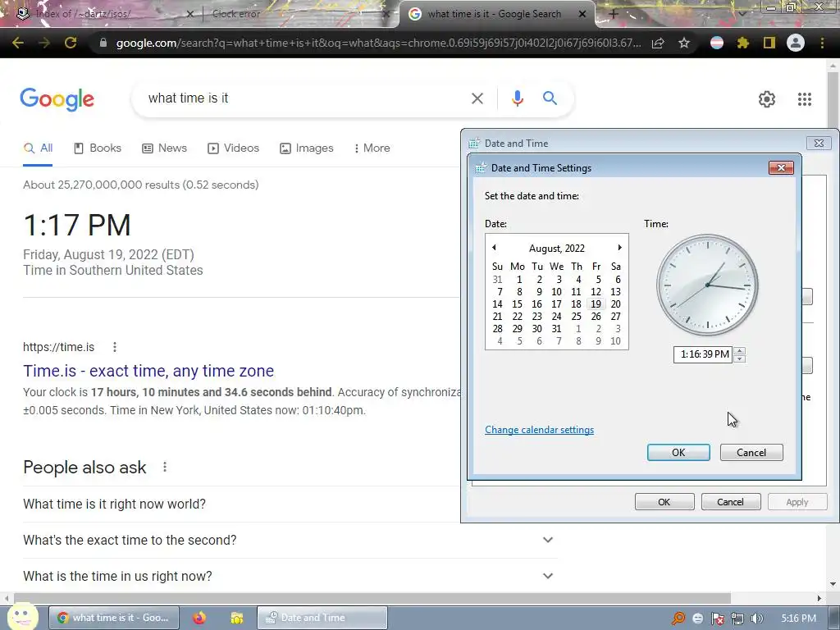
Task: Open Chrome three-dot menu
Action: coord(822,43)
